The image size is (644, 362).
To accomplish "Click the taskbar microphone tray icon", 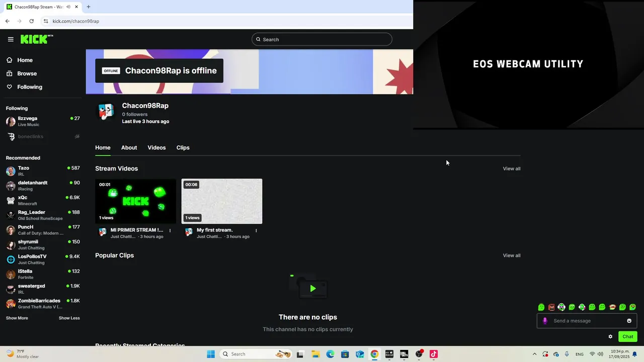I will click(567, 354).
